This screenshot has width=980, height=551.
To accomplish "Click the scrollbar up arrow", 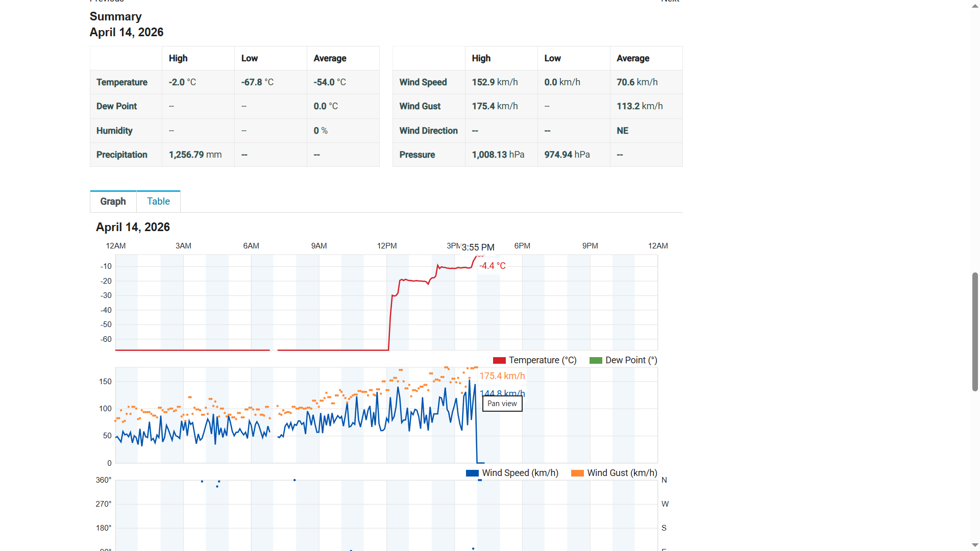I will pos(975,5).
